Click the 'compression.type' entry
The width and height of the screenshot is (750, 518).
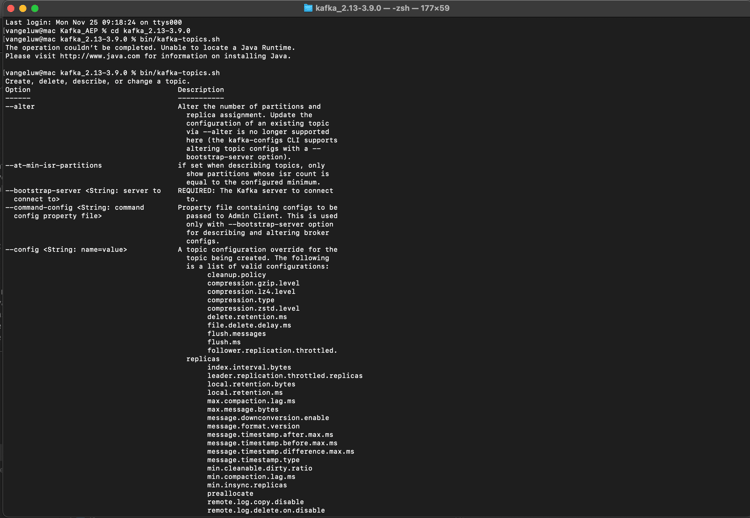click(x=241, y=300)
